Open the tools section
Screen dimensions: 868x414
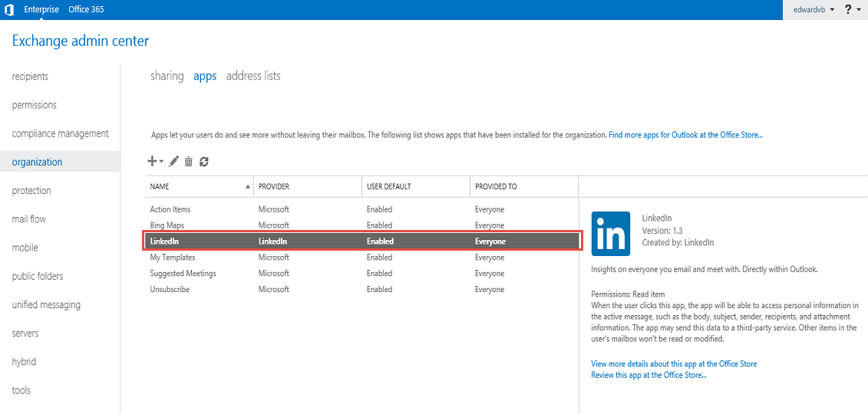tap(21, 390)
